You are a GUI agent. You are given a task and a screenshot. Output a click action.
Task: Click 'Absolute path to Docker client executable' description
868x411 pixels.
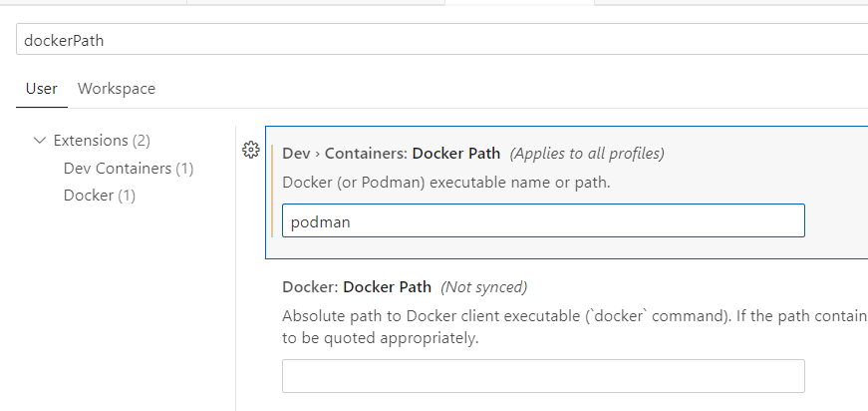[x=575, y=327]
